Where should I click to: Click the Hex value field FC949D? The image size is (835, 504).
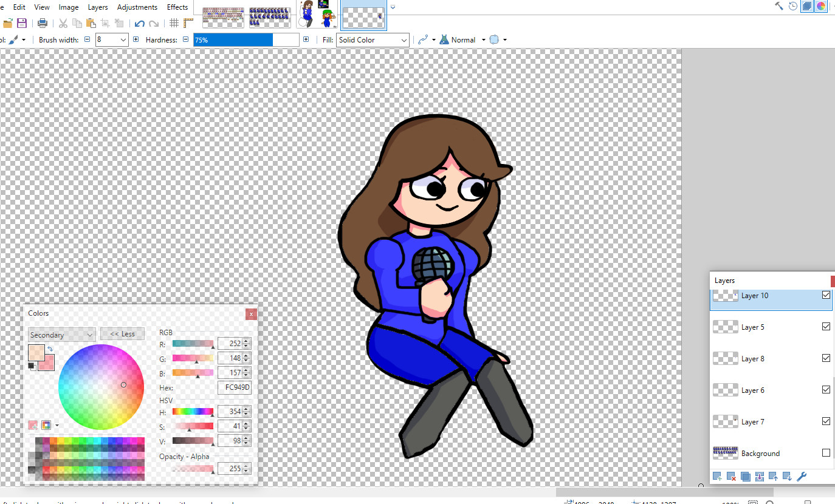pos(234,387)
